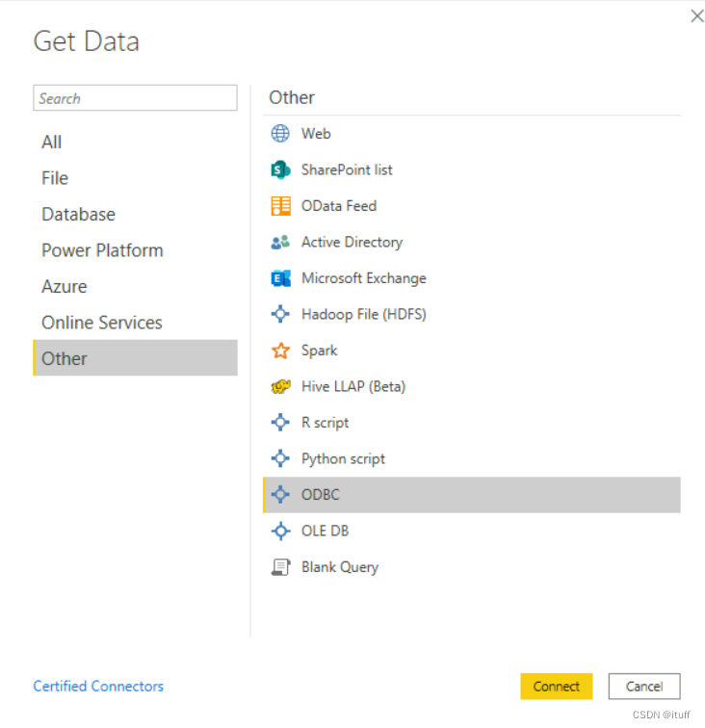Click the Python script connector icon

point(280,458)
